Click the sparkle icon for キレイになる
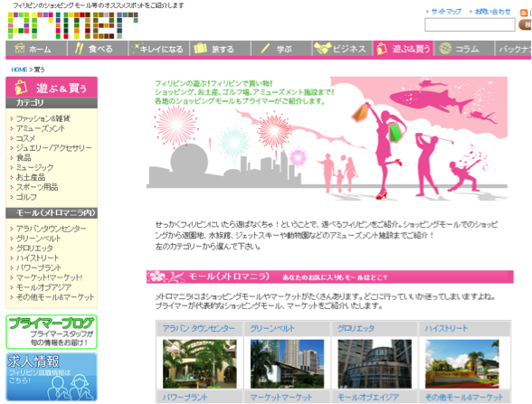532x404 pixels. coord(136,49)
